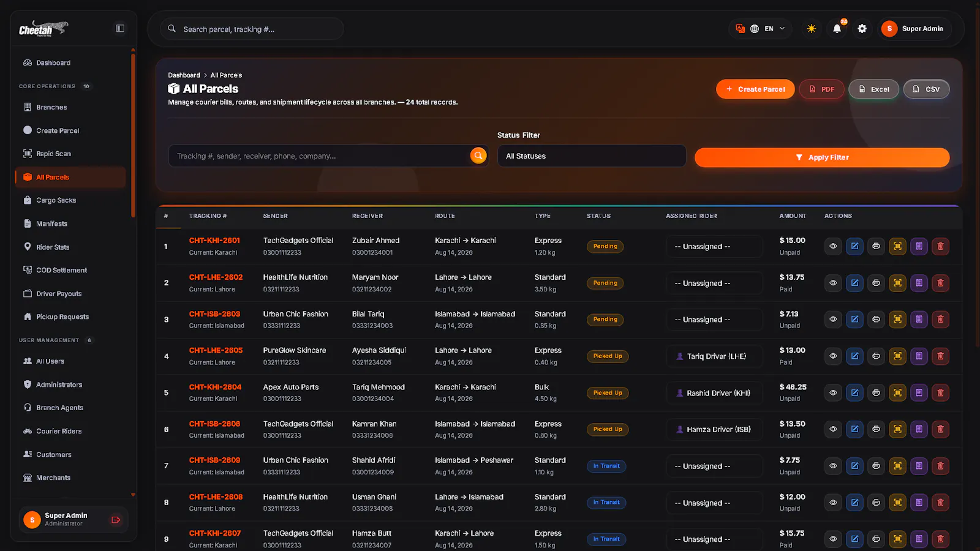
Task: Click the logout icon beside Super Admin Administrator
Action: coord(116,520)
